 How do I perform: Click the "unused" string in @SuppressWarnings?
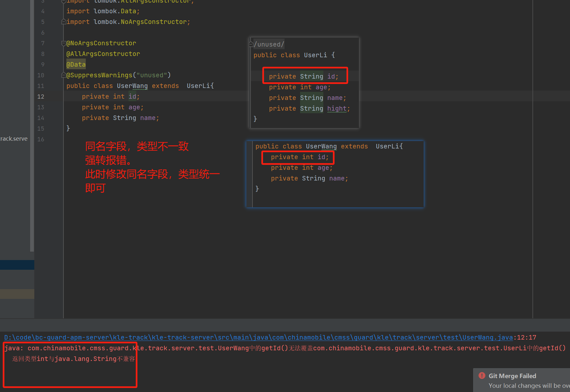tap(152, 75)
